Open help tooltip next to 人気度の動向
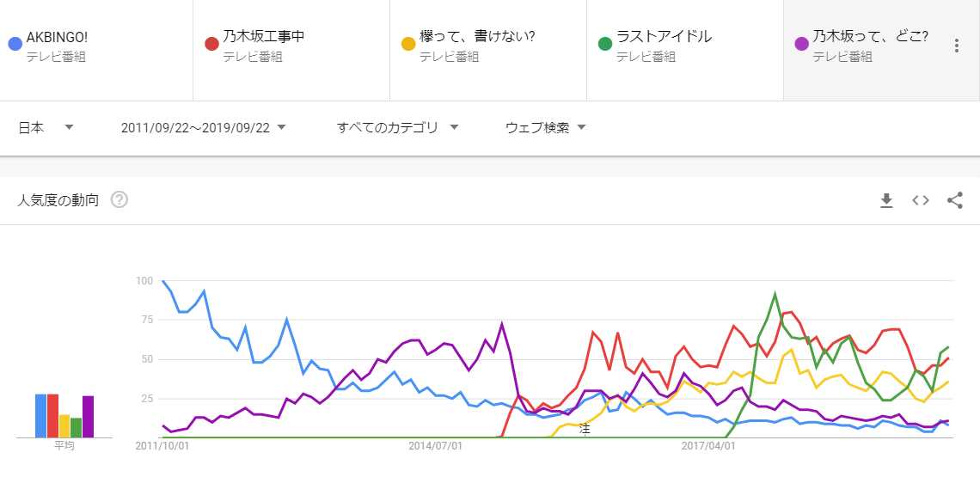 (119, 200)
